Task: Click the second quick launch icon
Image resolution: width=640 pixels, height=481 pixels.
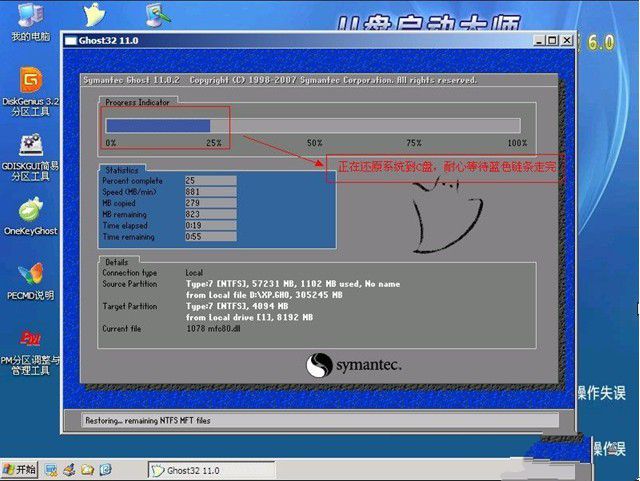Action: coord(69,469)
